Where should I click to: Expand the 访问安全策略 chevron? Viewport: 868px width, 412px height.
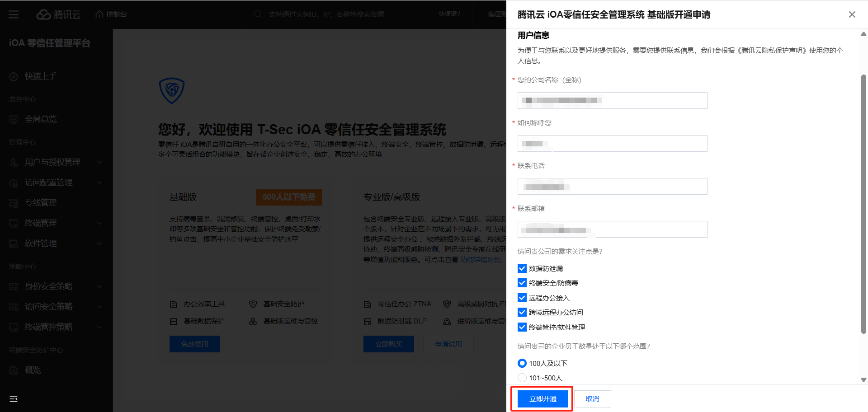pos(99,307)
